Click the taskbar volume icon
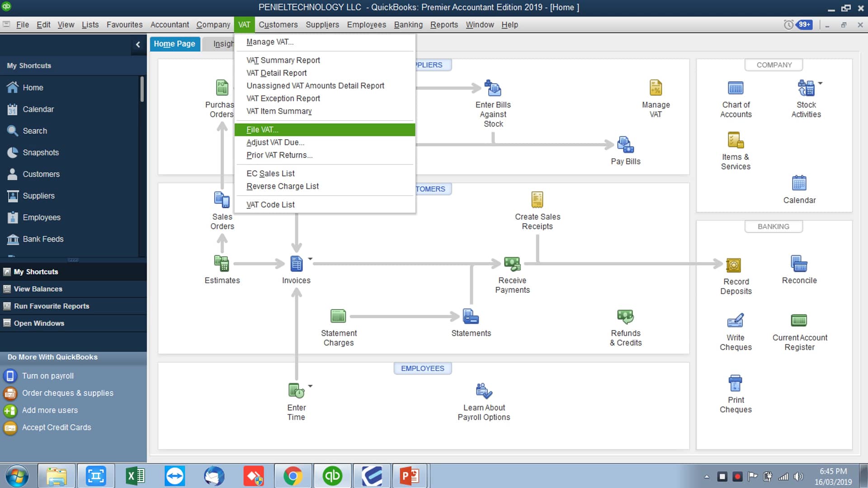The width and height of the screenshot is (868, 488). 798,476
